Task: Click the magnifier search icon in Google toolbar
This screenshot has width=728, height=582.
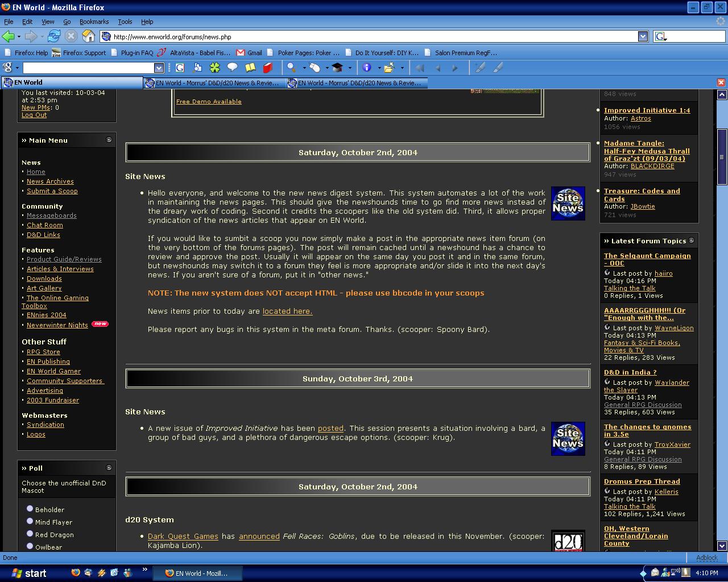Action: [x=291, y=68]
